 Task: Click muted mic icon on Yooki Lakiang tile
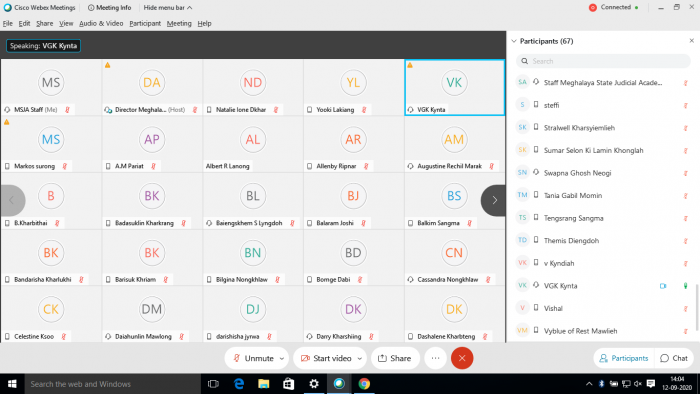(364, 109)
